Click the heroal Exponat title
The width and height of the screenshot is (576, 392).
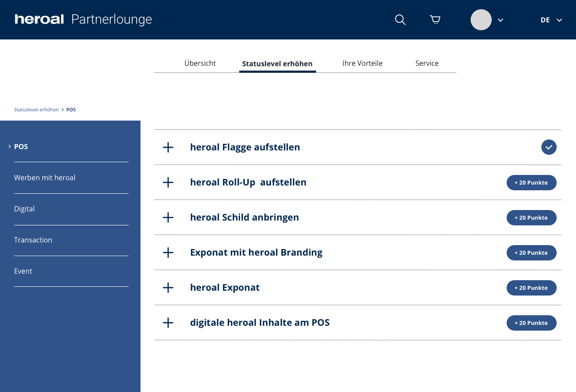225,288
